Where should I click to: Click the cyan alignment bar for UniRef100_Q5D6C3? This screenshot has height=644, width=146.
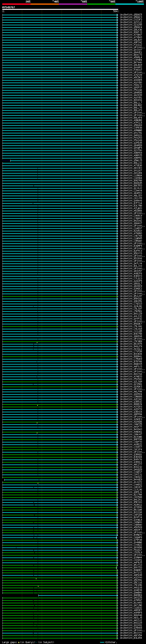(60, 17)
